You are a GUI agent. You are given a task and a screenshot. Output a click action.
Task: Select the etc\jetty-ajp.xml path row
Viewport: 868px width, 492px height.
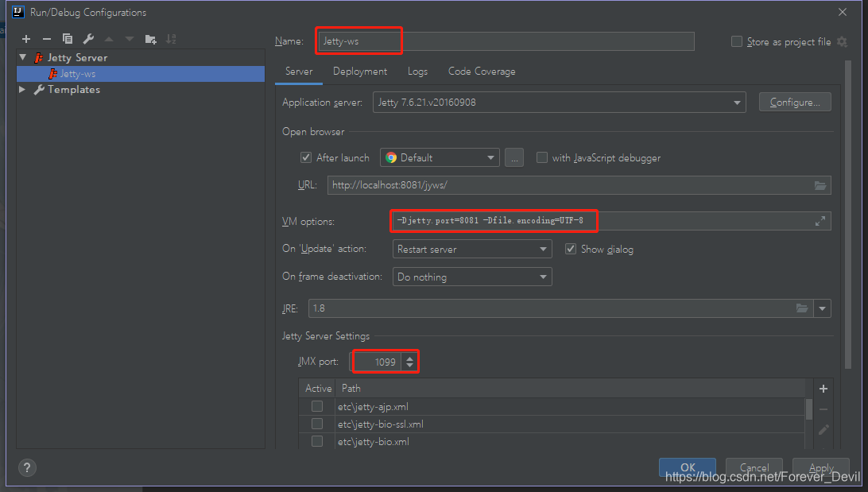pos(570,406)
